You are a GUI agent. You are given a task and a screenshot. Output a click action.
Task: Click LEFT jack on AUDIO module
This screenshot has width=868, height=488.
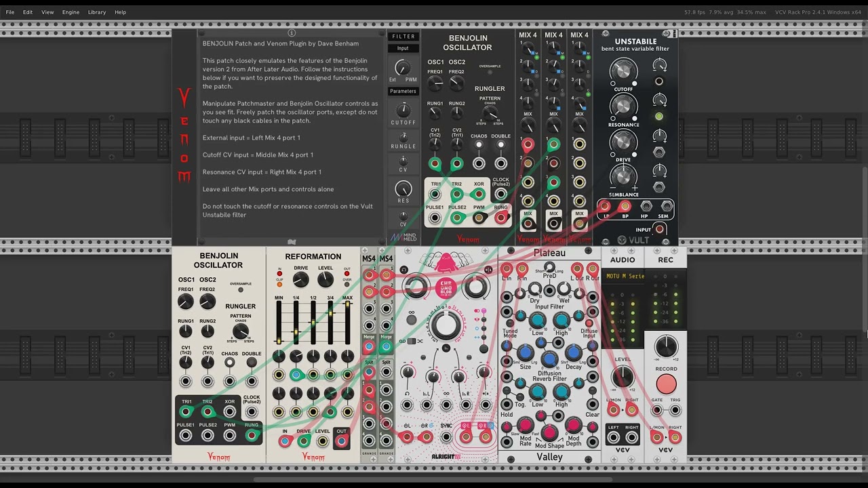coord(614,437)
